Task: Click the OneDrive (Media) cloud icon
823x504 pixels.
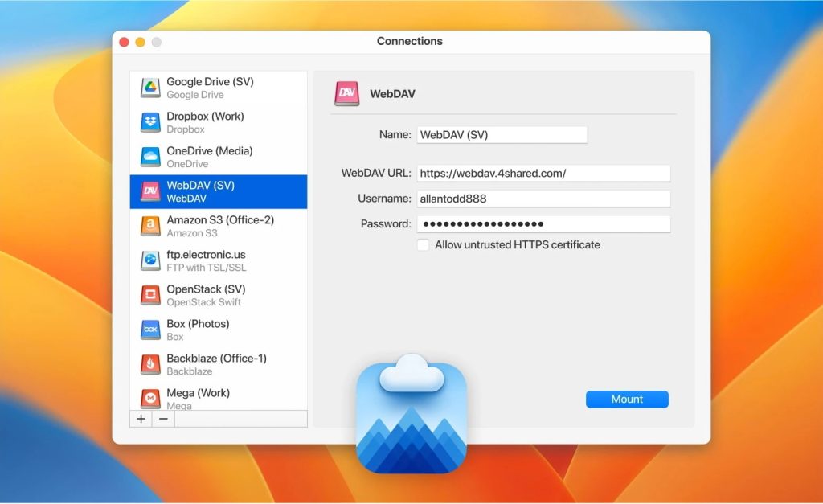Action: pos(150,157)
